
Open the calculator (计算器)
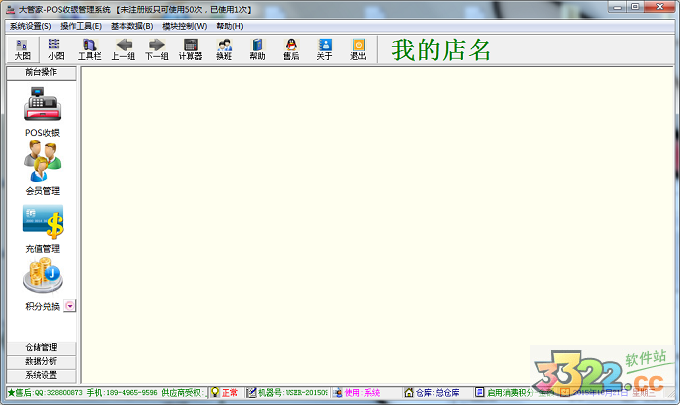click(x=190, y=49)
